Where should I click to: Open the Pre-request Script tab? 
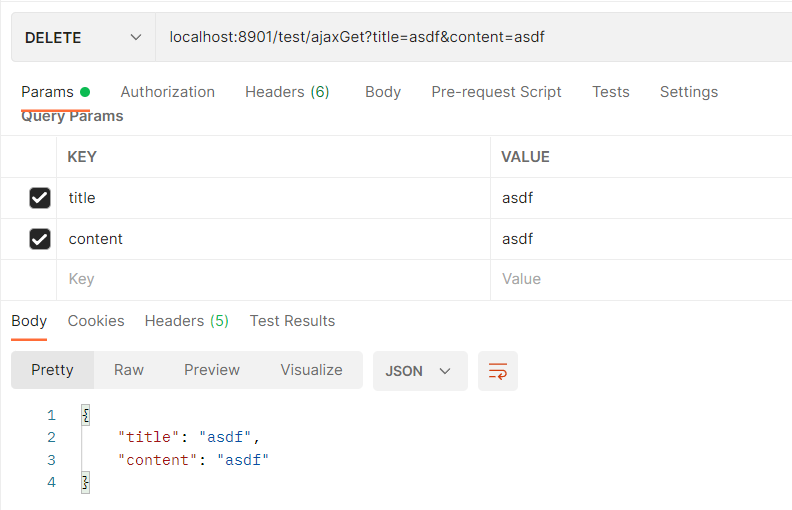click(496, 92)
